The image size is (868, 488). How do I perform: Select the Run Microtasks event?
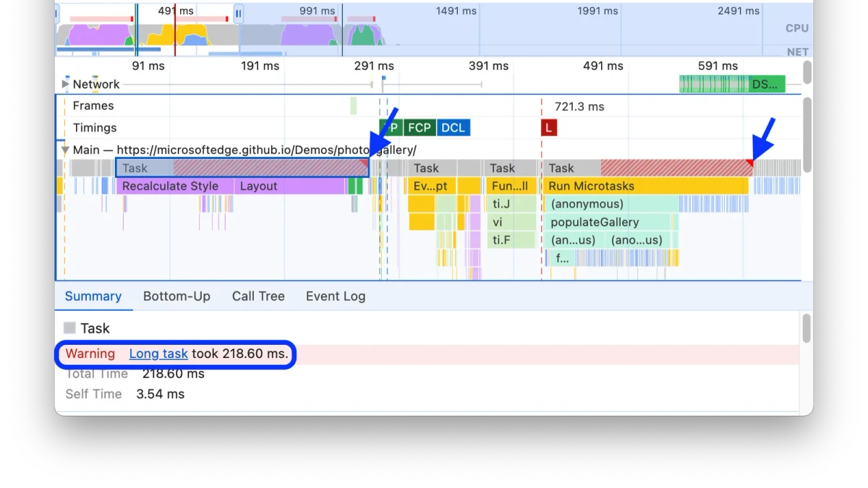click(x=645, y=186)
